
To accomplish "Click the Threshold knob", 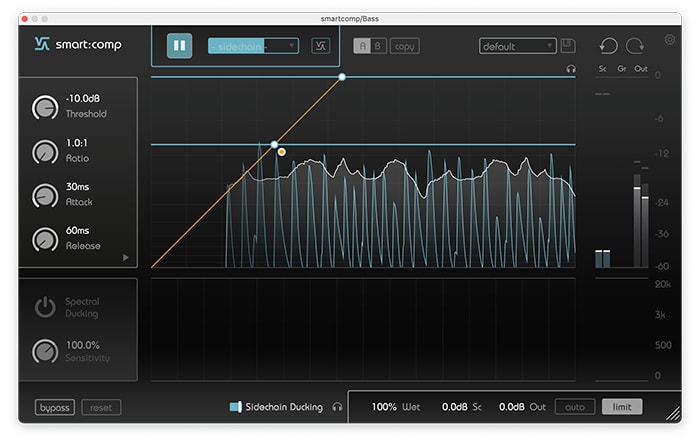I will (x=45, y=108).
